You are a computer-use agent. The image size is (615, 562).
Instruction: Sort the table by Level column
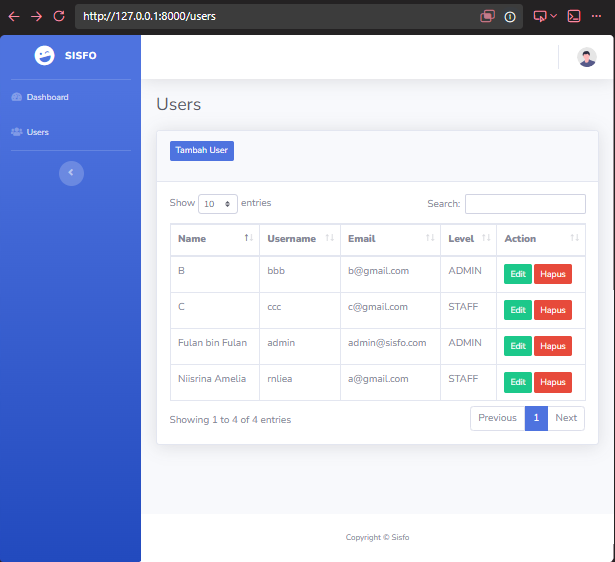pyautogui.click(x=469, y=239)
